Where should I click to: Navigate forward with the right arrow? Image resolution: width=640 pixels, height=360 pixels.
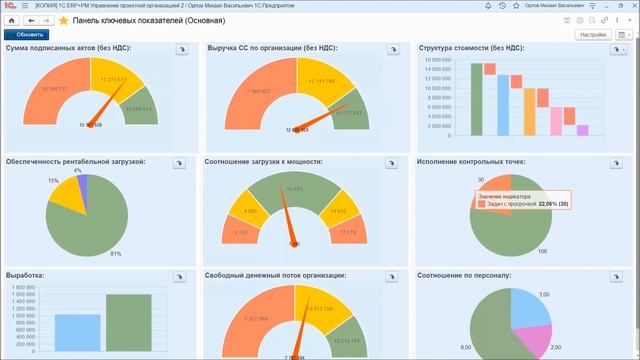click(x=46, y=20)
